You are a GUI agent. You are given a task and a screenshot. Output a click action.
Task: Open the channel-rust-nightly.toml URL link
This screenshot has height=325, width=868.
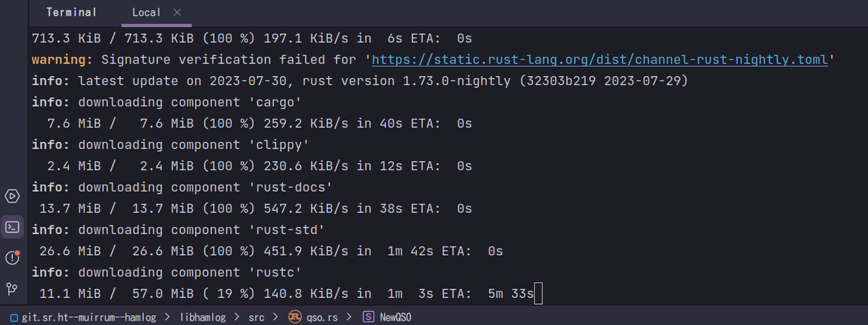click(x=599, y=60)
